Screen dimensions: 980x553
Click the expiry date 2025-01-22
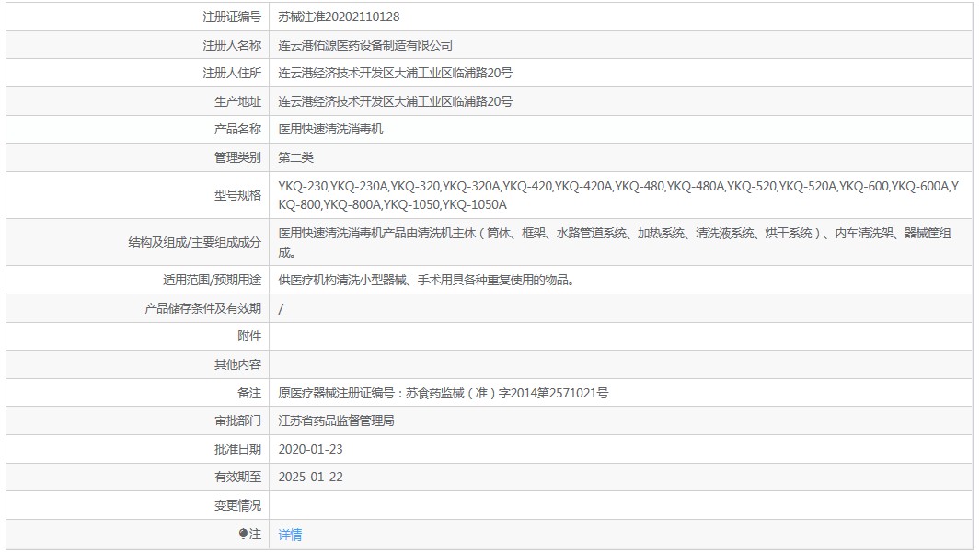310,477
